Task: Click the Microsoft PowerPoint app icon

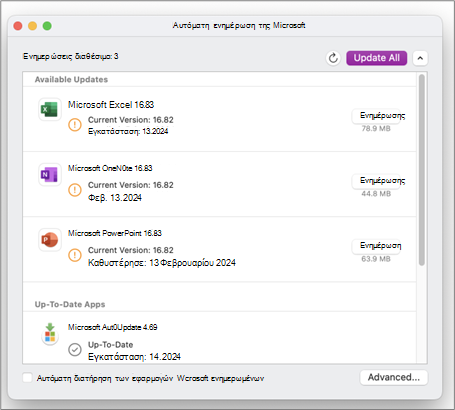Action: click(50, 240)
